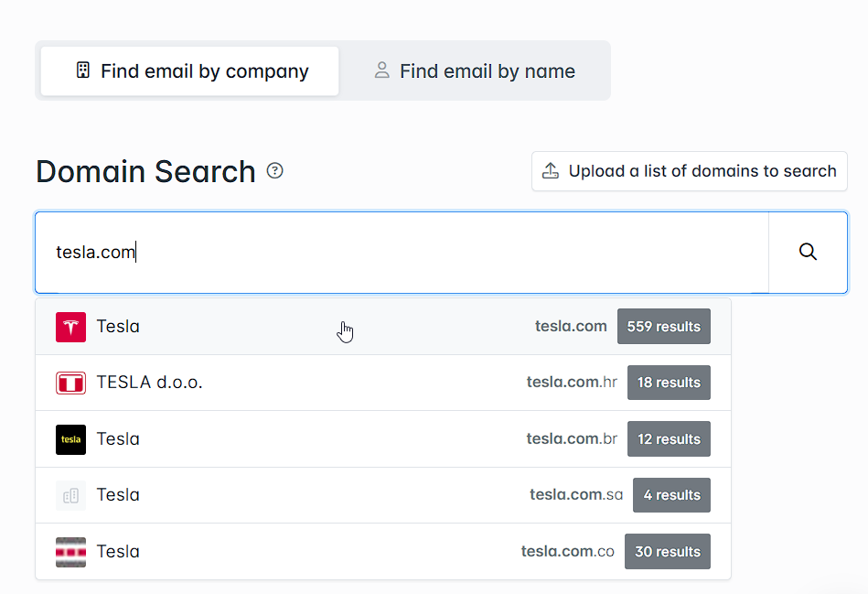868x594 pixels.
Task: Click the magnifier search icon button
Action: 808,252
